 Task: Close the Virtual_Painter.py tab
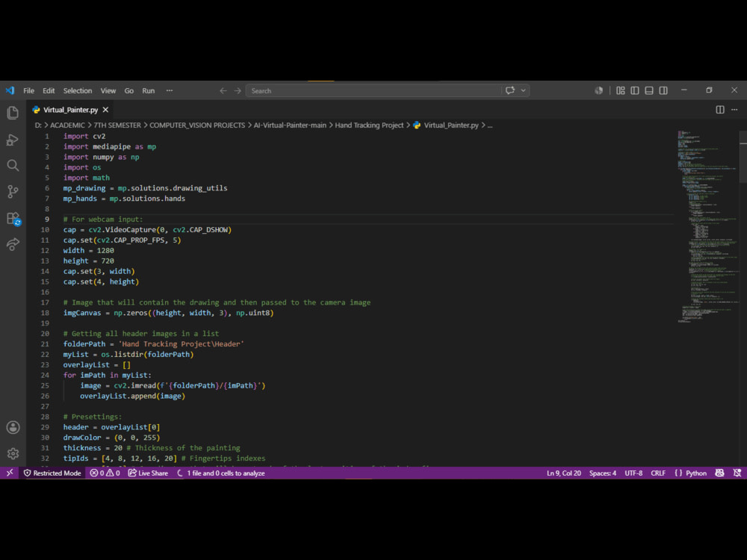(x=105, y=110)
